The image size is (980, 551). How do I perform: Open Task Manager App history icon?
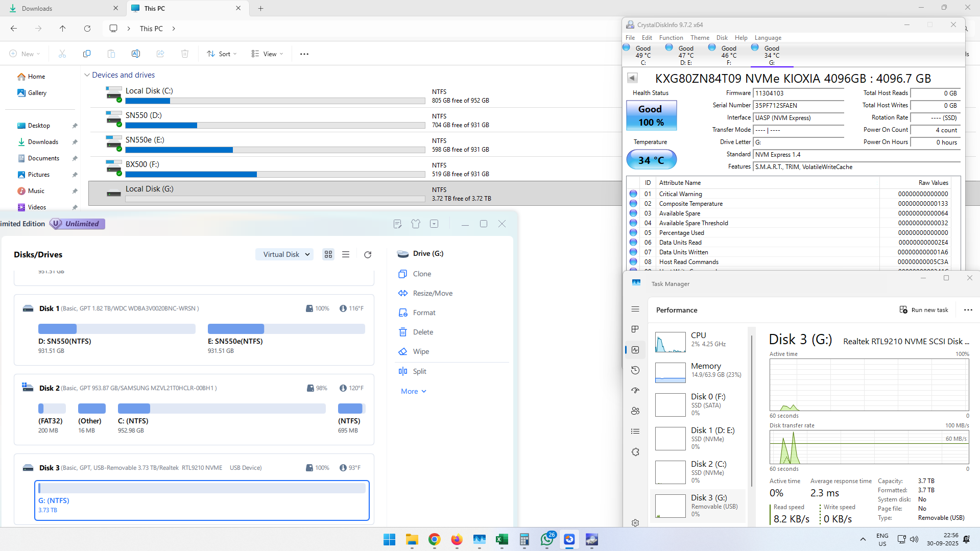tap(635, 370)
